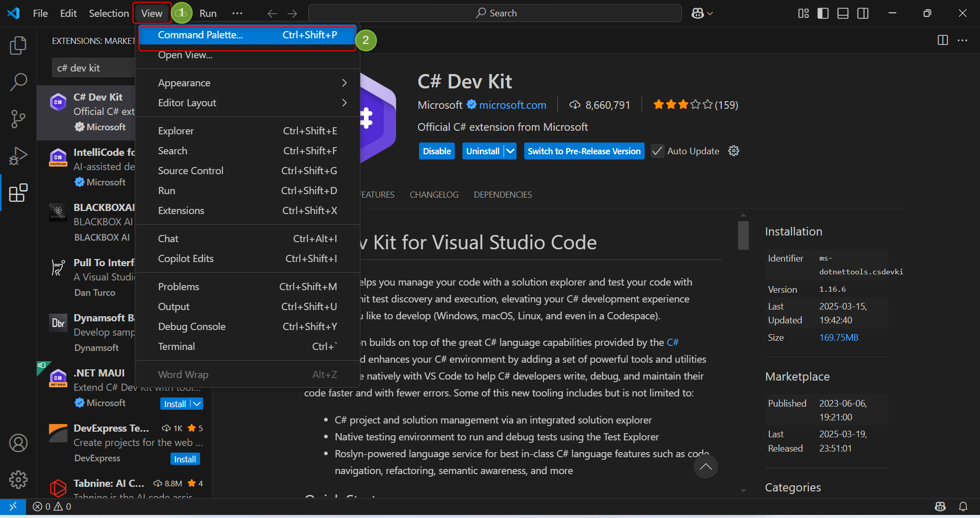
Task: Open Copilot Edits from View menu
Action: point(248,258)
